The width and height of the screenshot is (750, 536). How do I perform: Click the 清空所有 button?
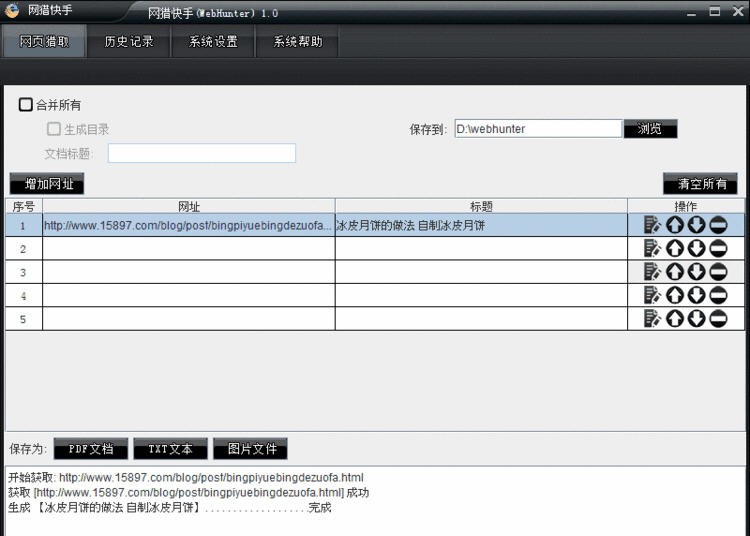point(700,184)
